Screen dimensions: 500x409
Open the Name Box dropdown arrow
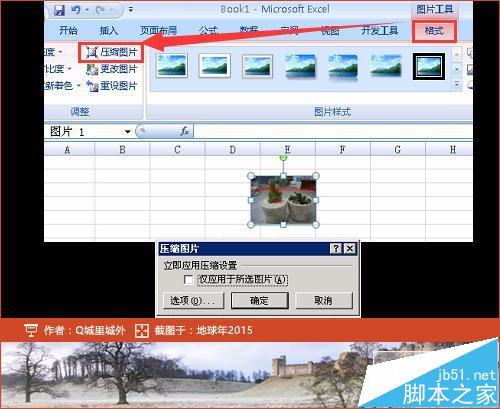click(128, 132)
